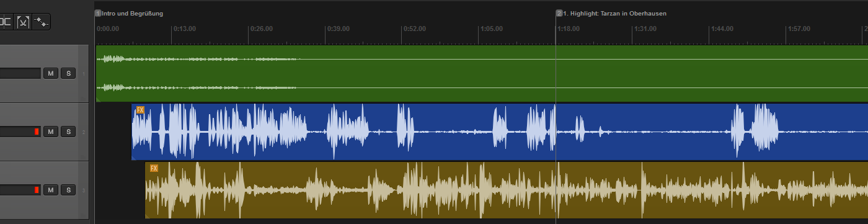
Task: Click the ruler at 1:05.00
Action: click(x=491, y=29)
